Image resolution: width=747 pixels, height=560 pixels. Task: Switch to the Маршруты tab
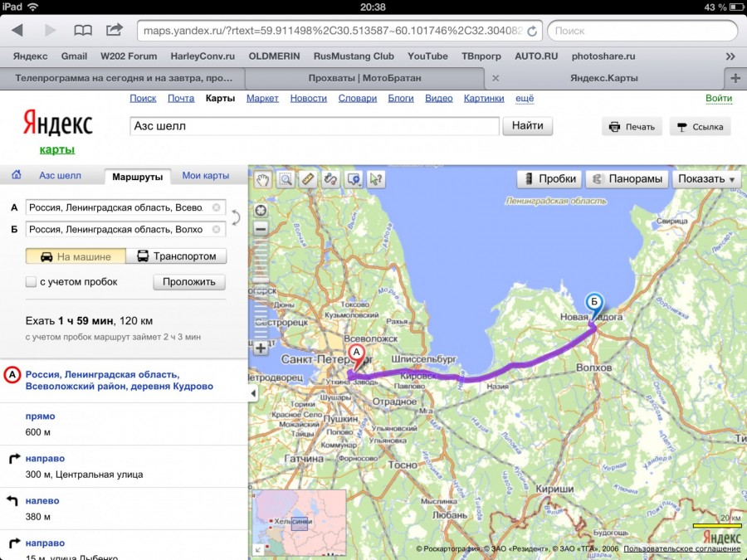pos(137,177)
